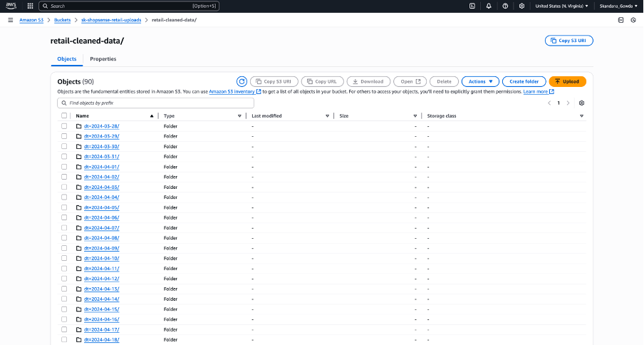644x345 pixels.
Task: Toggle the left navigation hamburger menu
Action: pyautogui.click(x=10, y=20)
